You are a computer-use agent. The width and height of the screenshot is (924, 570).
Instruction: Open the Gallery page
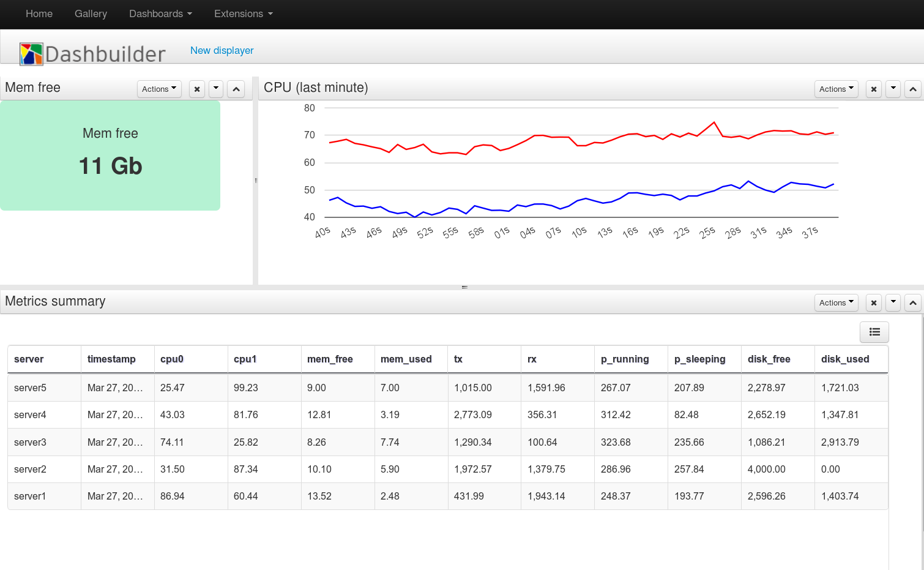[x=91, y=13]
